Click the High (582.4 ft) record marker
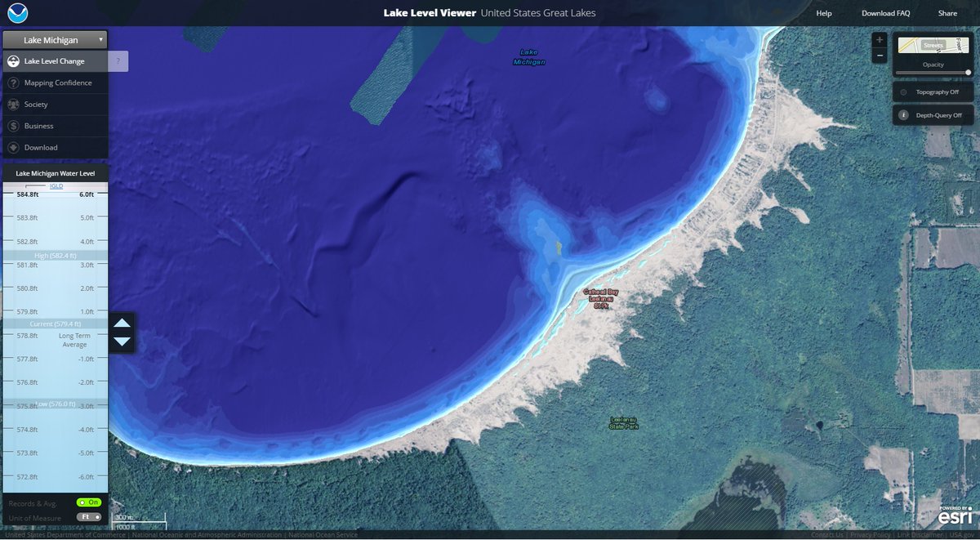Image resolution: width=980 pixels, height=540 pixels. 55,256
